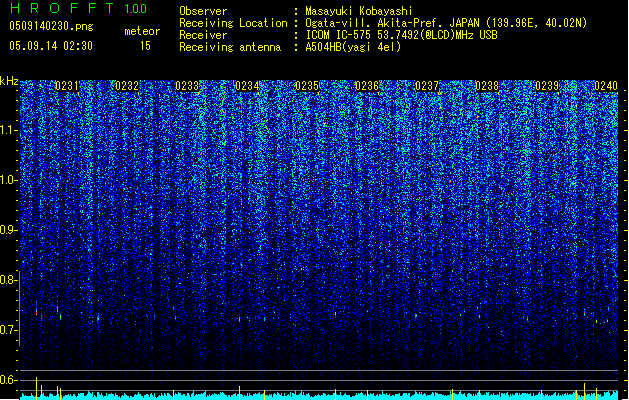
Task: Click the 1.0 frequency axis label
Action: coord(9,180)
